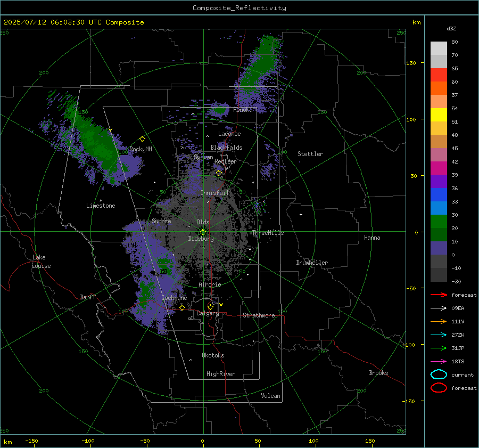
Task: Click the yellow v marker near Calgary
Action: point(221,305)
